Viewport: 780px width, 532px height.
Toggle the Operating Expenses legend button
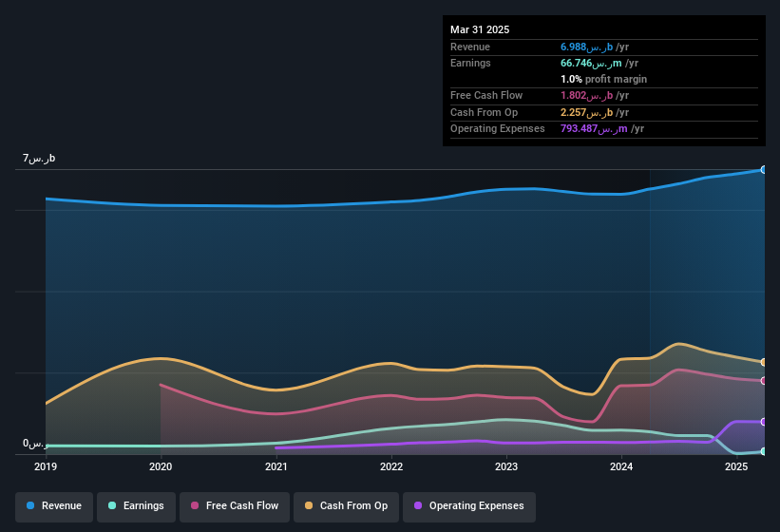point(469,506)
